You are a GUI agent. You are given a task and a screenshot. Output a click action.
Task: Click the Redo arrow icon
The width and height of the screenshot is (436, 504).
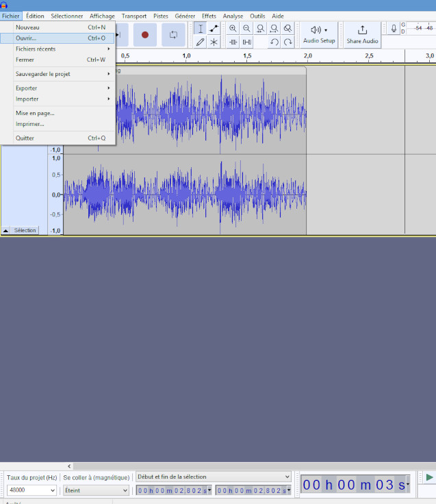[288, 42]
